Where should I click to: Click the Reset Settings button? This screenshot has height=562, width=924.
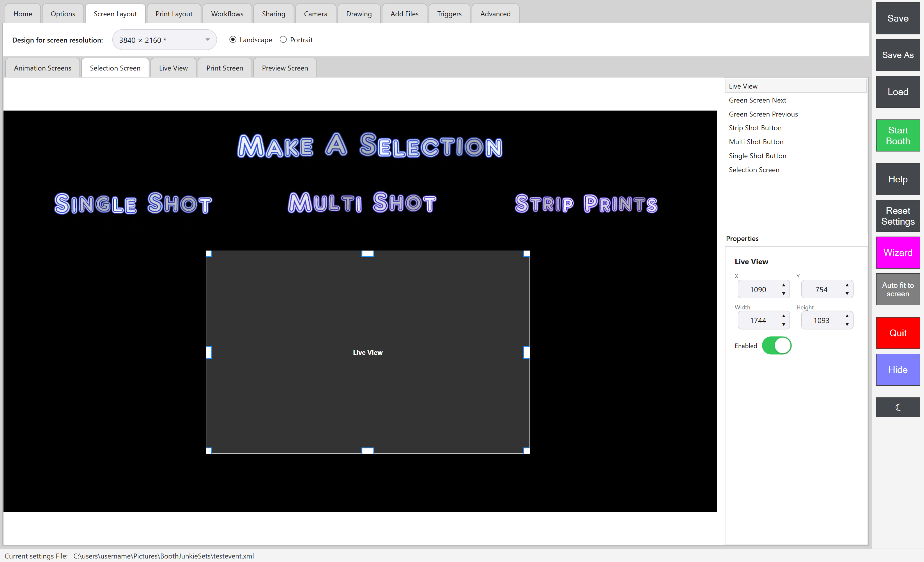(898, 216)
